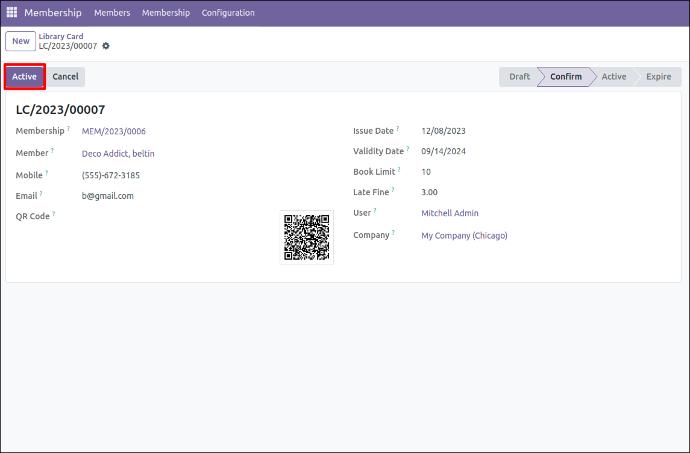The width and height of the screenshot is (690, 453).
Task: Click the New button
Action: coord(21,41)
